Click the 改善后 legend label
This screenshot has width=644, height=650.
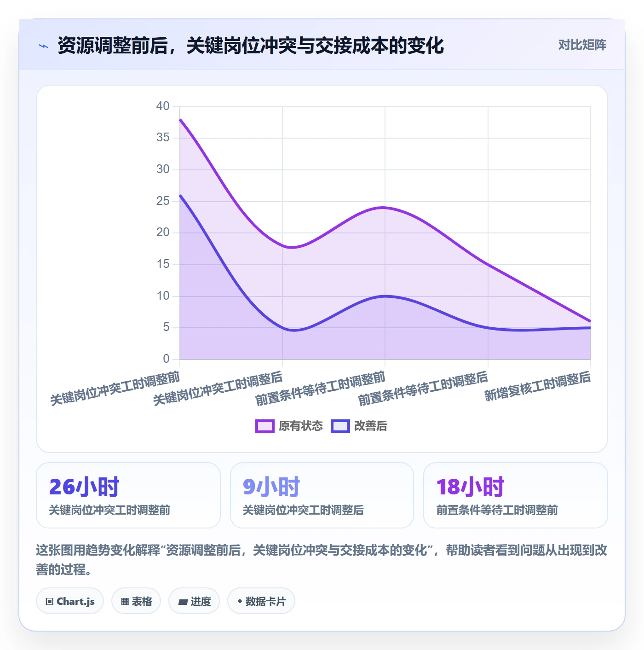click(x=371, y=426)
